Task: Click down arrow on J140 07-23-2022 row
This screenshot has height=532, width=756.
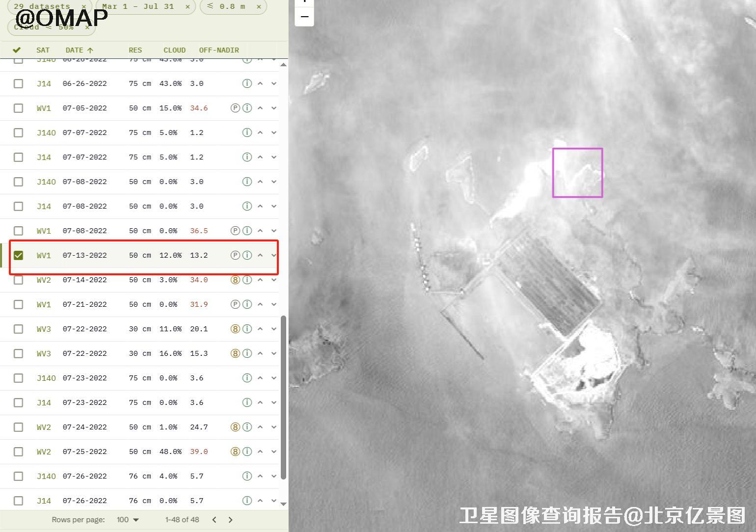Action: 274,378
